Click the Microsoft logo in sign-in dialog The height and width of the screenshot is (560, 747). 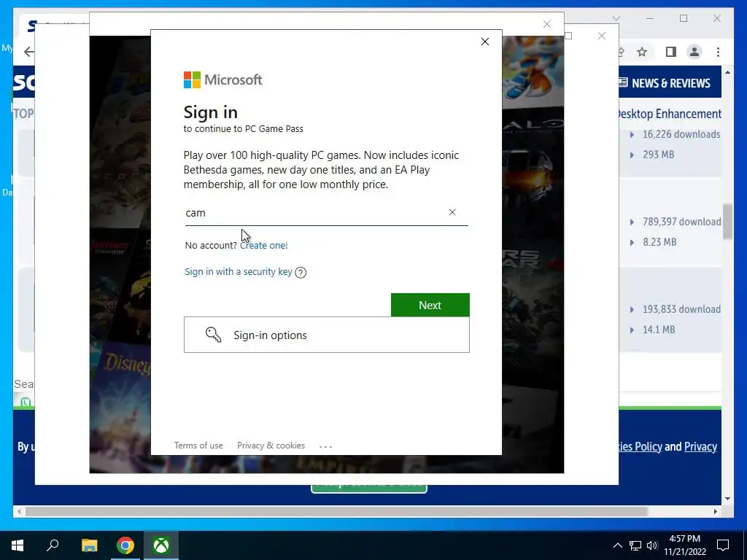(223, 79)
